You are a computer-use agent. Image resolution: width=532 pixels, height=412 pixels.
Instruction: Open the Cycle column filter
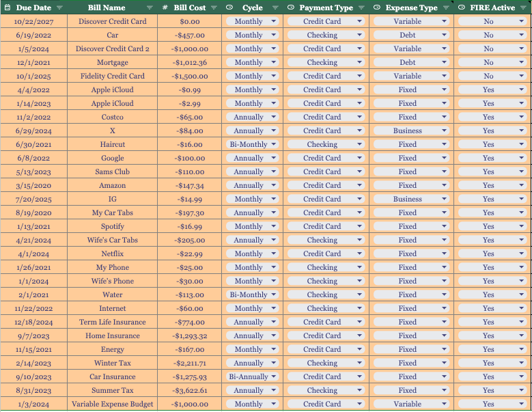[x=275, y=8]
